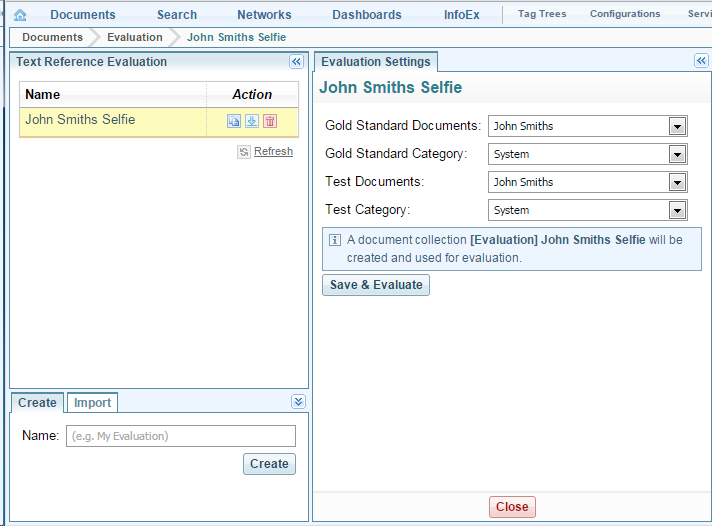
Task: Open the Gold Standard Documents dropdown
Action: tap(677, 126)
